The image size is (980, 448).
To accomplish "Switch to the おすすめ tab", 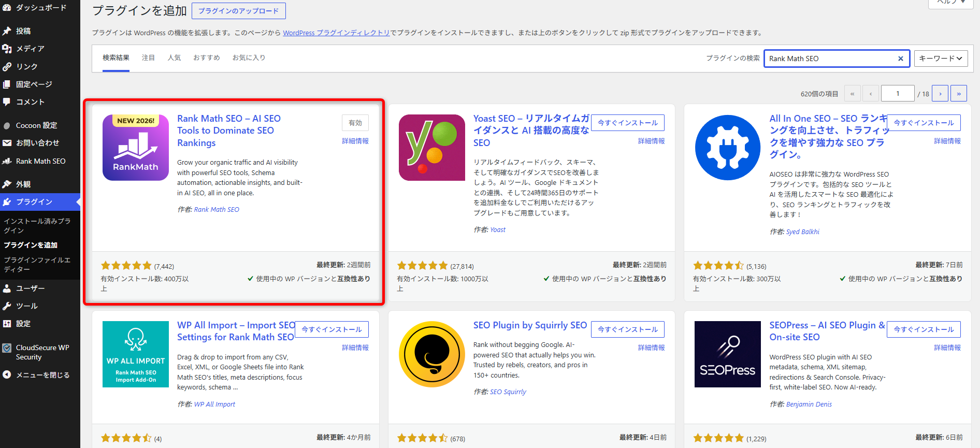I will point(207,58).
